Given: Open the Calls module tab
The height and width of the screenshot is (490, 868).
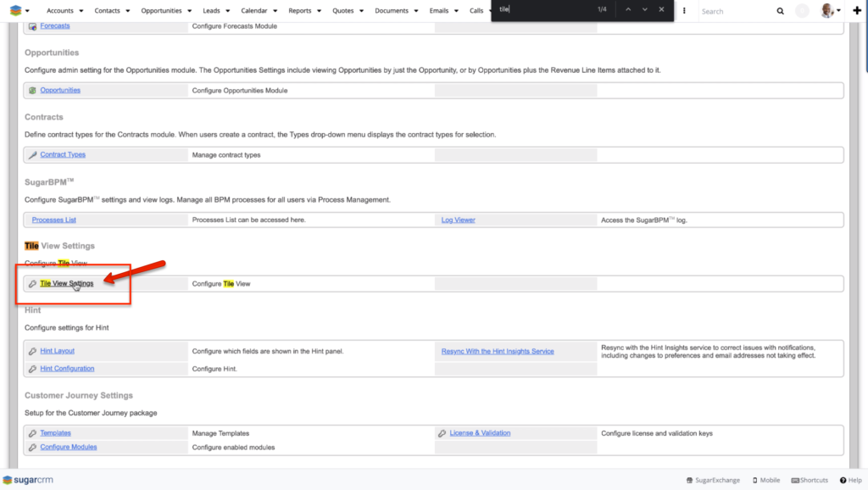Looking at the screenshot, I should point(476,10).
